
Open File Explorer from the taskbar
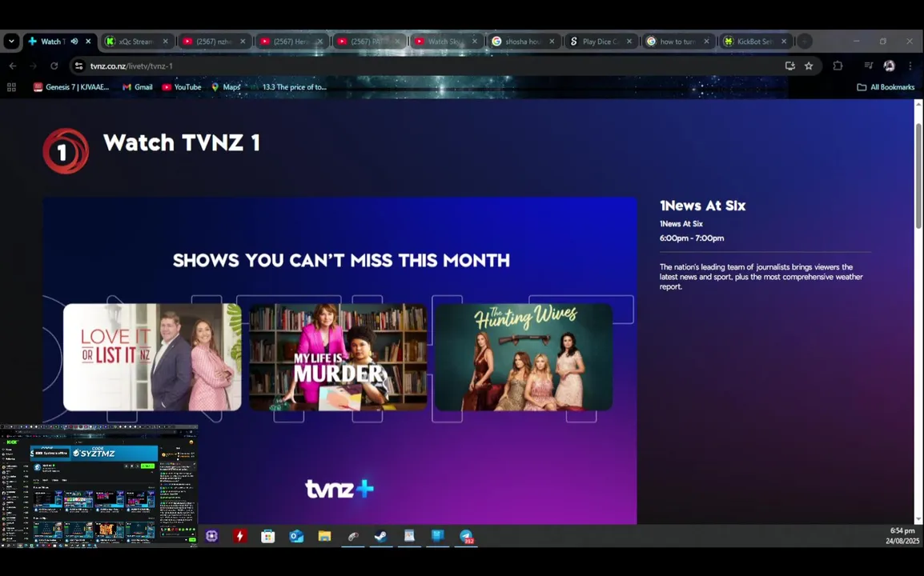[x=325, y=536]
